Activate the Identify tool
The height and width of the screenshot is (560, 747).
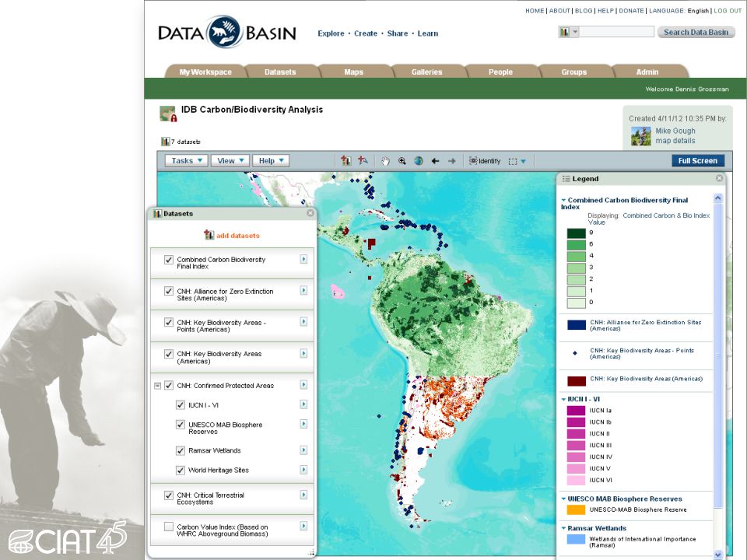click(x=485, y=161)
